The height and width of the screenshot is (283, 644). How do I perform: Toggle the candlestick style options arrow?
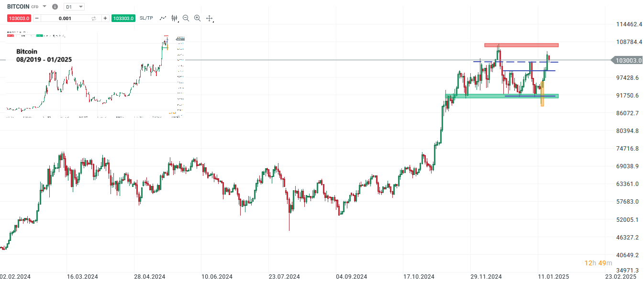178,21
